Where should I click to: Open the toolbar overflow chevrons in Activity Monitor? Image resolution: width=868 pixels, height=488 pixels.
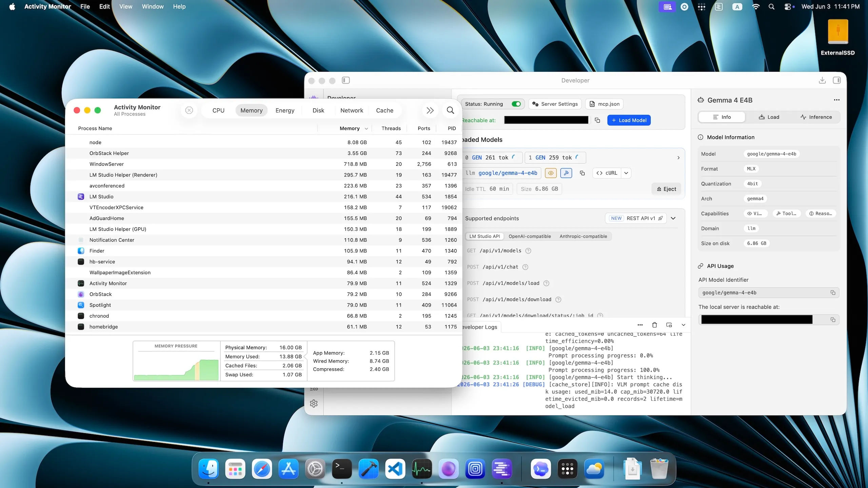pos(430,110)
